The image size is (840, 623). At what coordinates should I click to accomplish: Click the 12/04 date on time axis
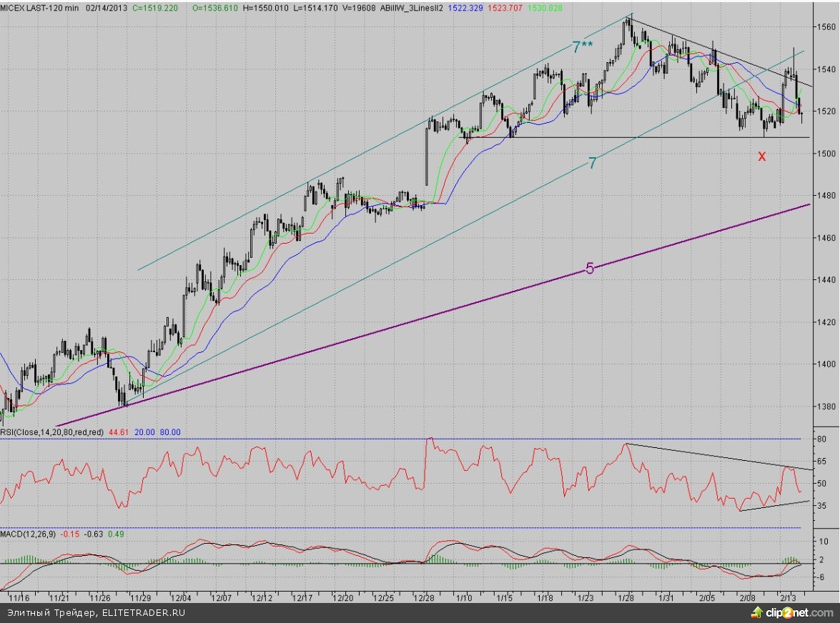tap(181, 597)
